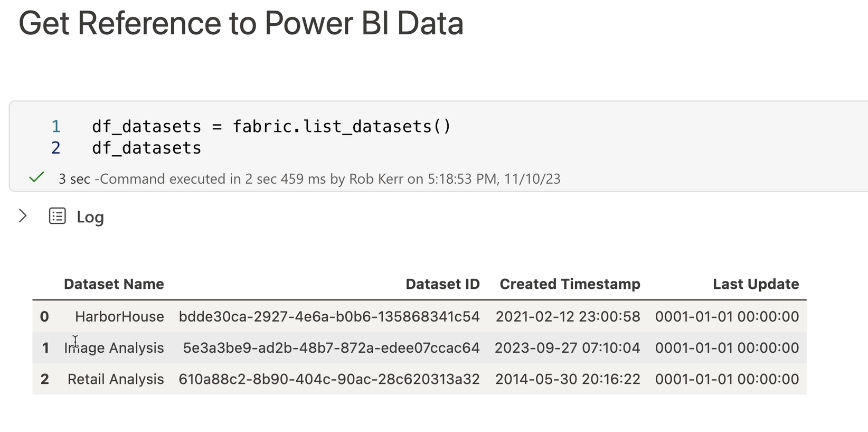Click the Dataset Name column header
Screen dimensions: 868x432
pos(114,284)
